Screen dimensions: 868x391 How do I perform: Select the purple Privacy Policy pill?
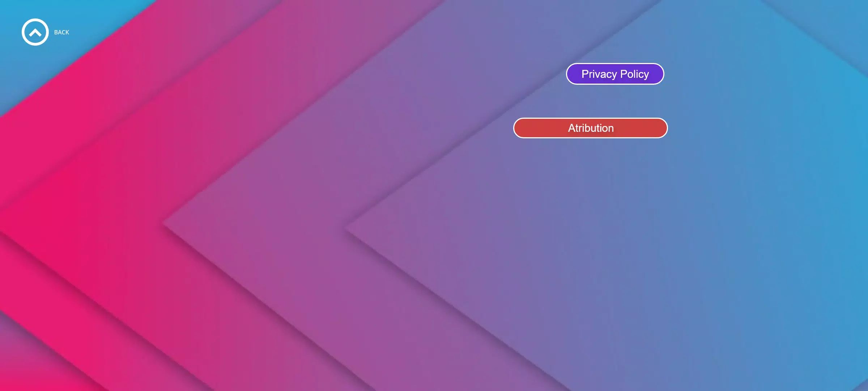(615, 74)
